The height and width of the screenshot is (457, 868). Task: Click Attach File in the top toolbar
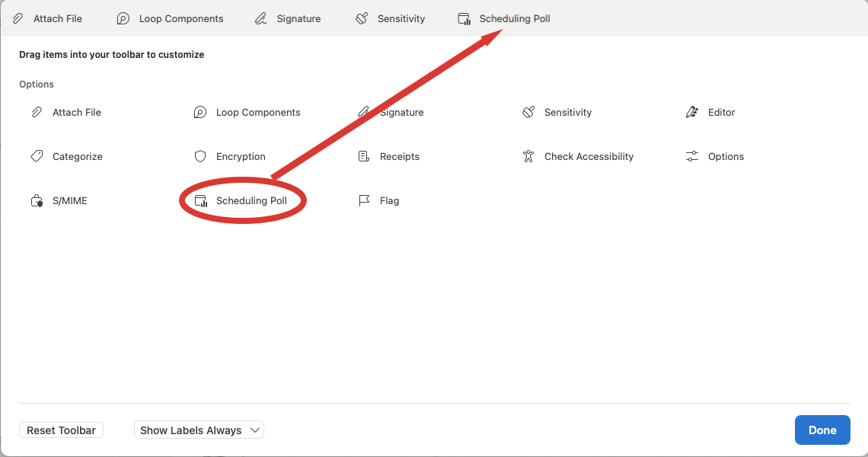tap(48, 18)
